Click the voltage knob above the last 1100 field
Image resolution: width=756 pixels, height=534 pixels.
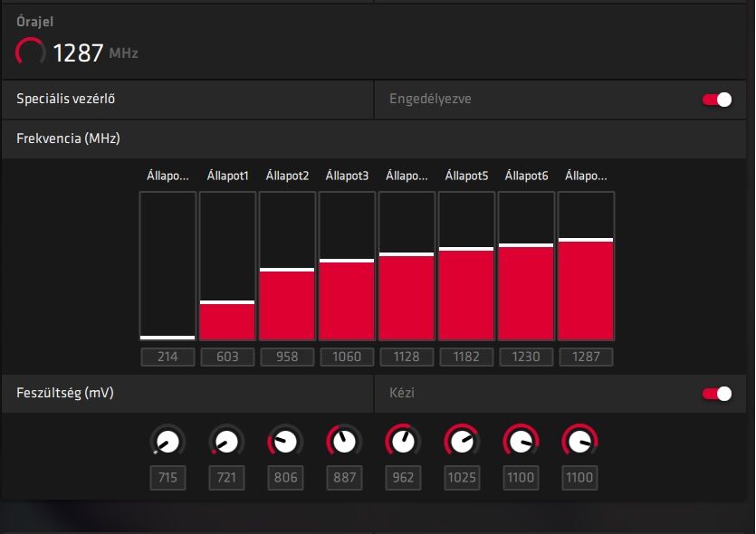[579, 441]
